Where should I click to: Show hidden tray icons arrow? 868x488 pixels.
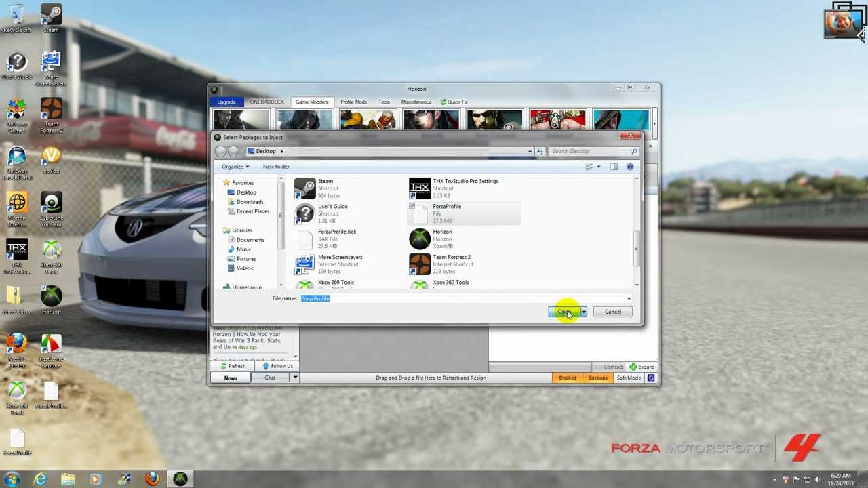(774, 480)
